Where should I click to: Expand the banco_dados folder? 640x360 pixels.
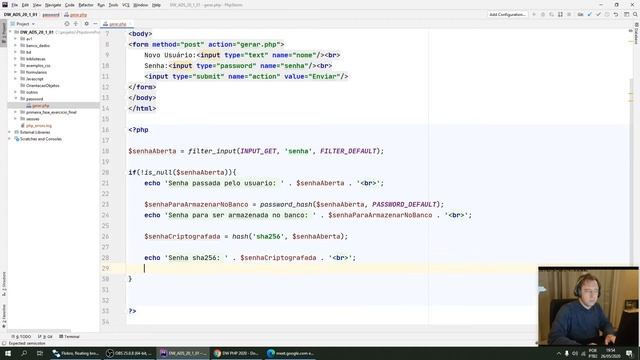(x=16, y=45)
